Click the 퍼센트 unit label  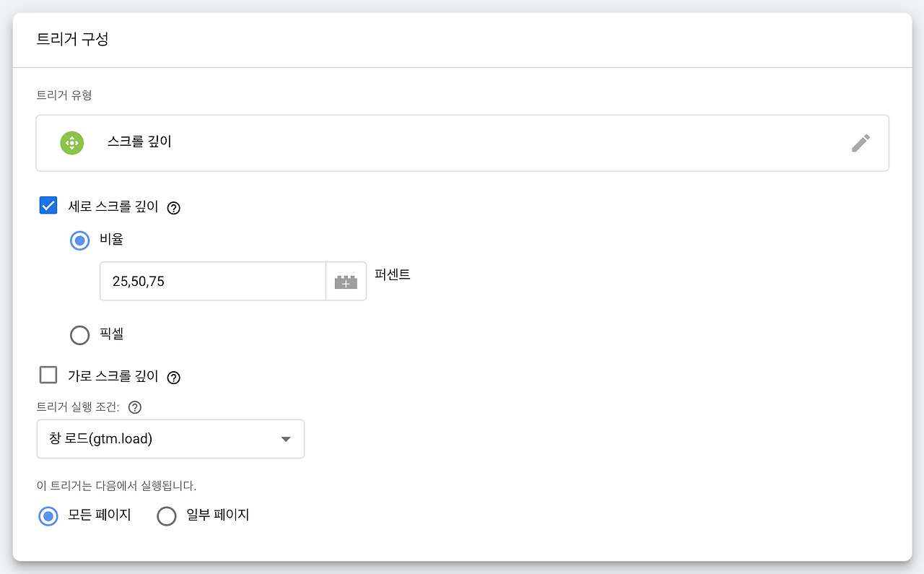pyautogui.click(x=393, y=275)
